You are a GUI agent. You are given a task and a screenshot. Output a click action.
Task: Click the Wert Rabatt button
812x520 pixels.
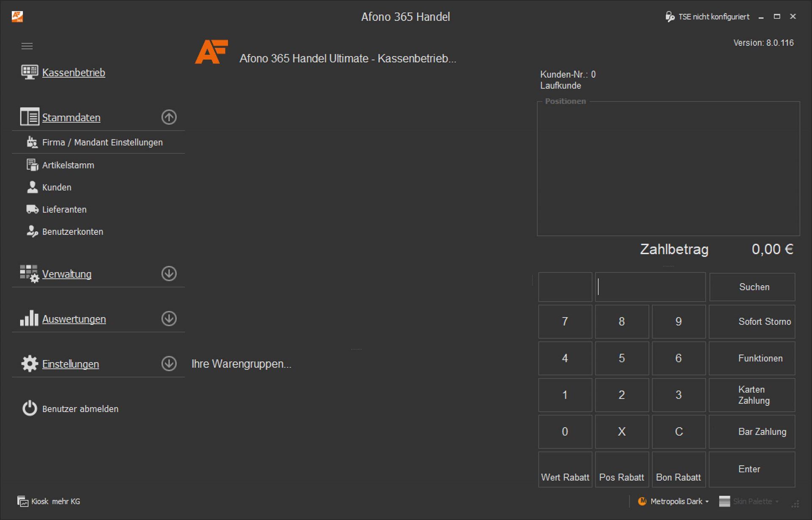(565, 469)
